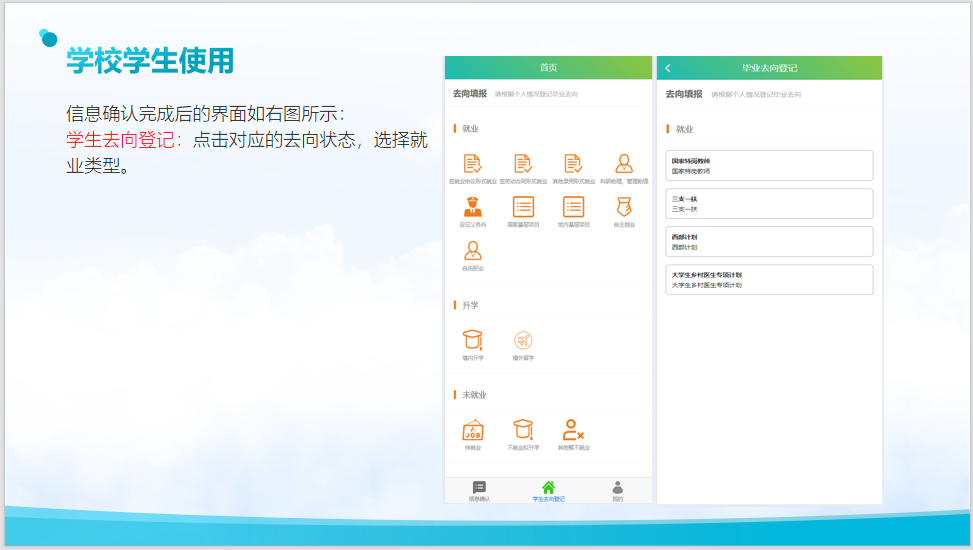
Task: Select 签劳动合同形式就业 icon
Action: tap(523, 164)
